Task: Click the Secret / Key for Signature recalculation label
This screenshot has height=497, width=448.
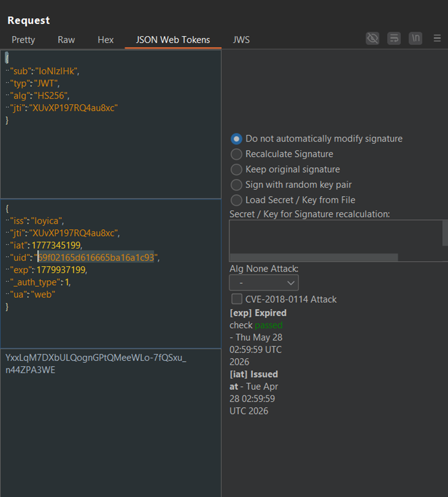Action: (x=309, y=214)
